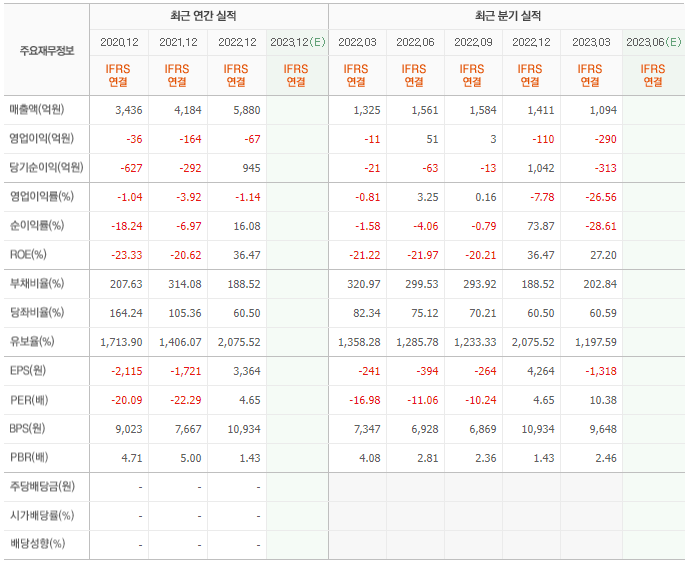Click 2023.03 operating profit -290
Image resolution: width=689 pixels, height=563 pixels.
[x=606, y=139]
